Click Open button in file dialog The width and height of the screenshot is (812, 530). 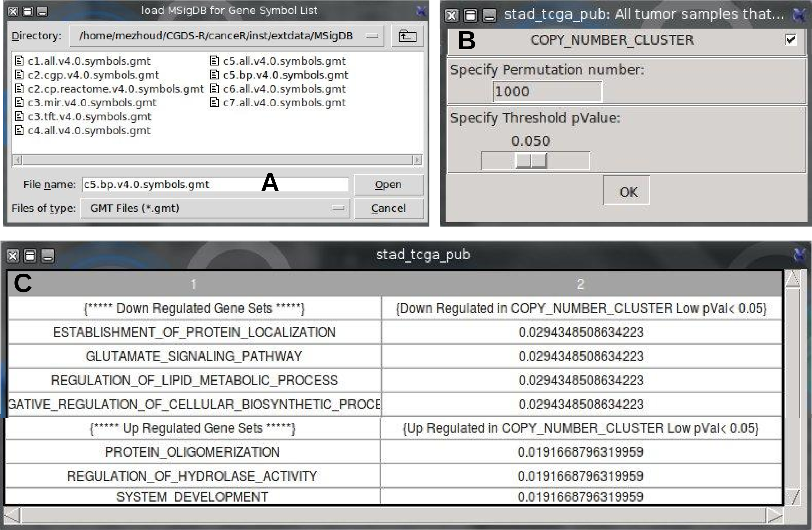point(388,185)
